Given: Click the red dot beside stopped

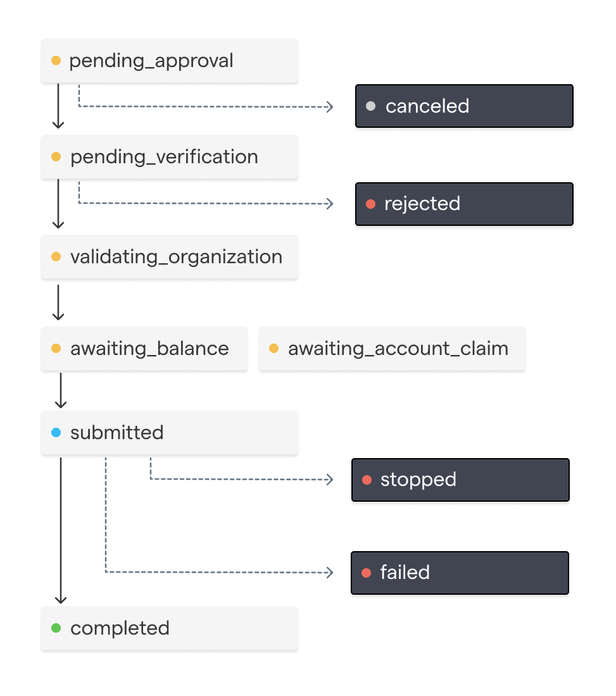Looking at the screenshot, I should [367, 480].
